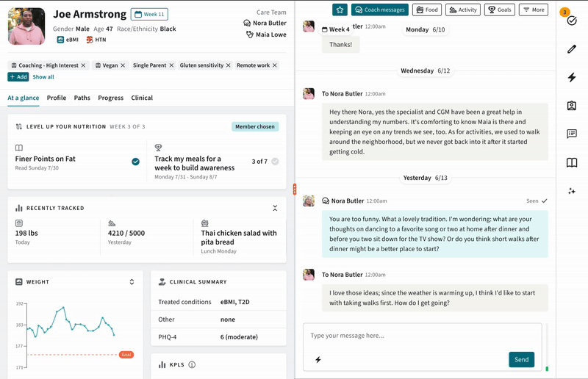Image resolution: width=588 pixels, height=379 pixels.
Task: Open the checklist tasks icon in right sidebar
Action: [x=572, y=21]
